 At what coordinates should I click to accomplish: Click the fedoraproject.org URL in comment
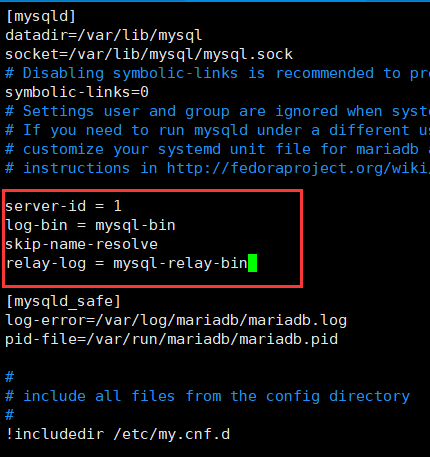coord(298,168)
